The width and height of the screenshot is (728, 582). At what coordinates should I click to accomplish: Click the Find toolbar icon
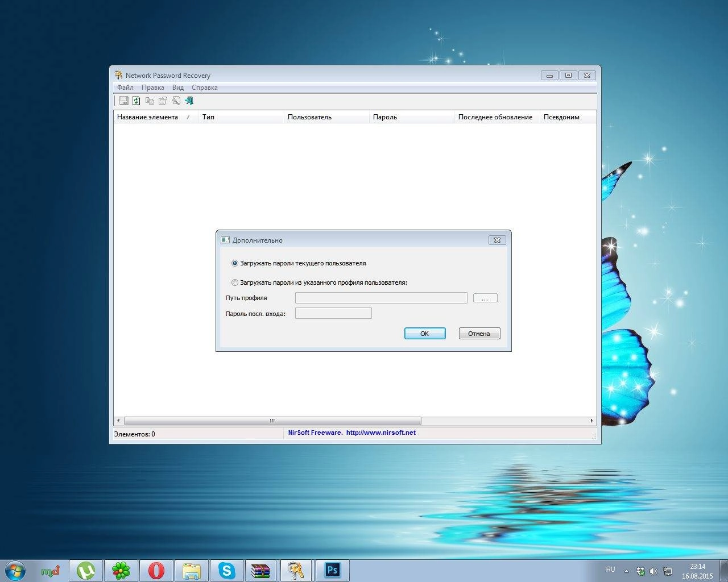(x=176, y=101)
